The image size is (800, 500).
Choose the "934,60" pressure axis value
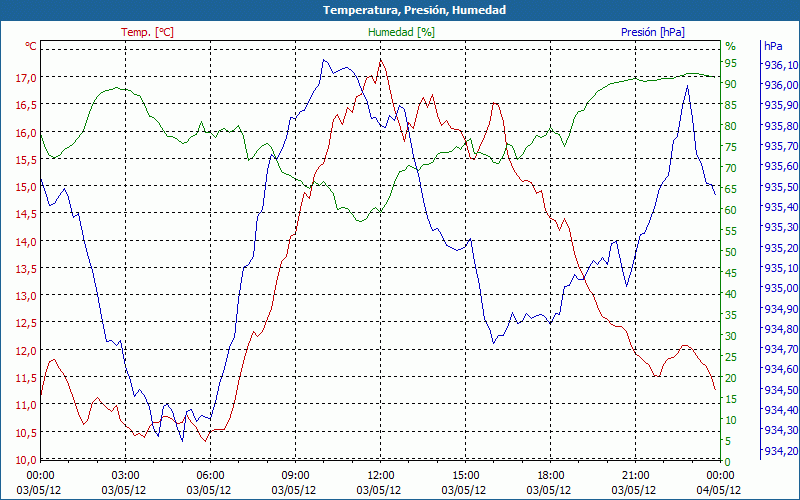point(782,369)
